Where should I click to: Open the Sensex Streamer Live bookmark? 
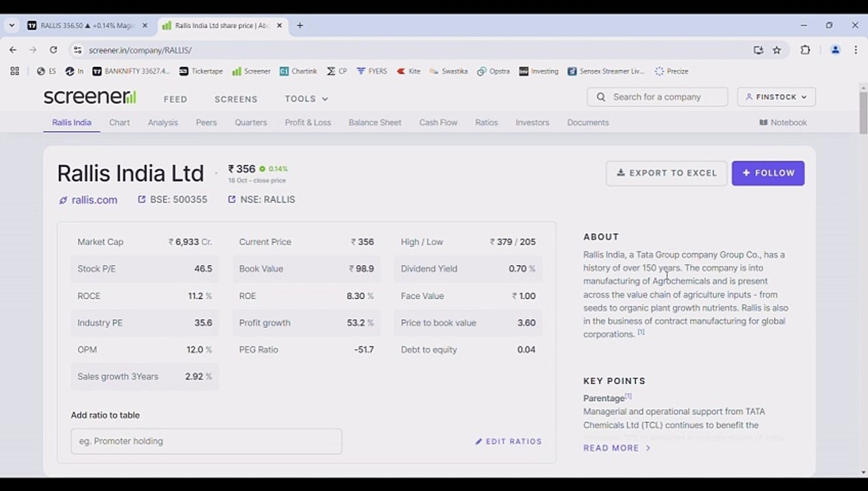coord(606,71)
